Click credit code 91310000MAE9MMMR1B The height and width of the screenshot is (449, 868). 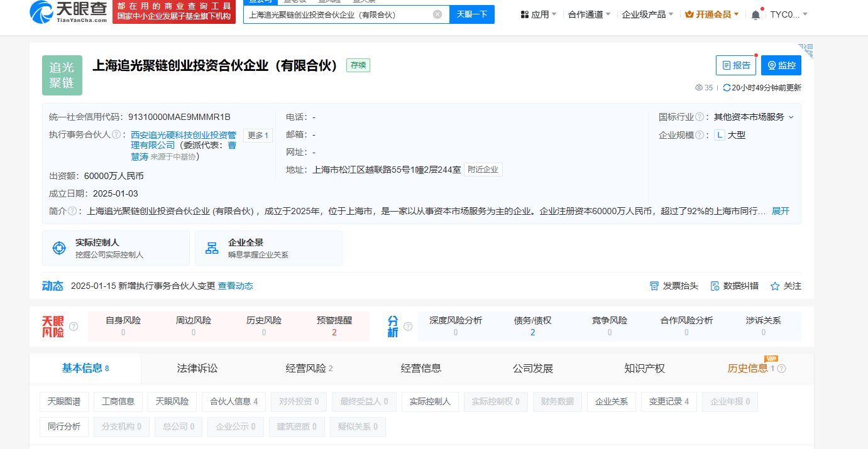(179, 117)
